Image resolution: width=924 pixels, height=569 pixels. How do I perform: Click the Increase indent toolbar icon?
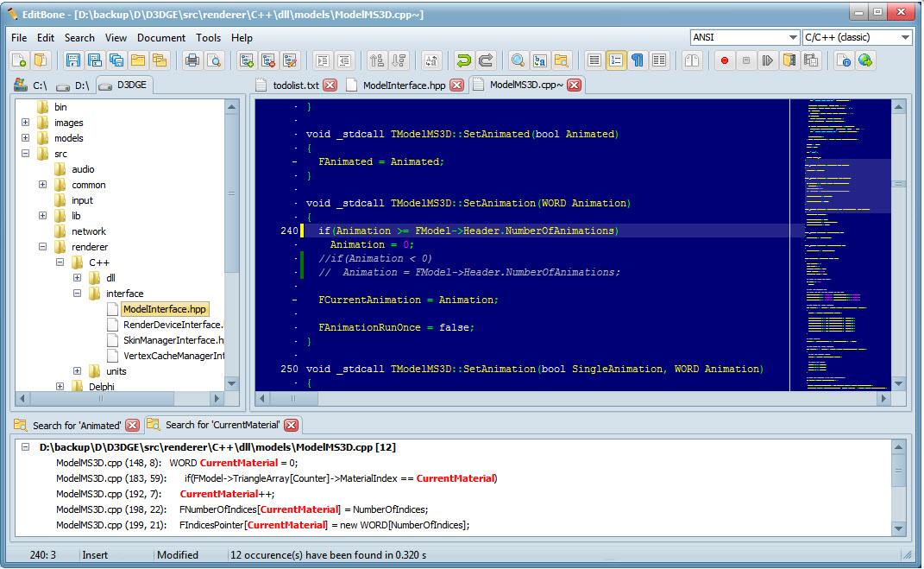pyautogui.click(x=323, y=60)
